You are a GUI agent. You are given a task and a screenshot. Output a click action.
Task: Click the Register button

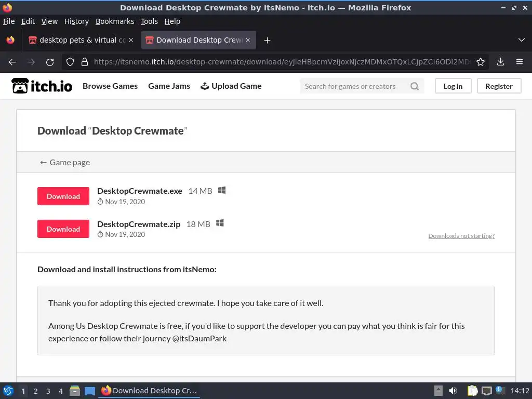tap(499, 86)
